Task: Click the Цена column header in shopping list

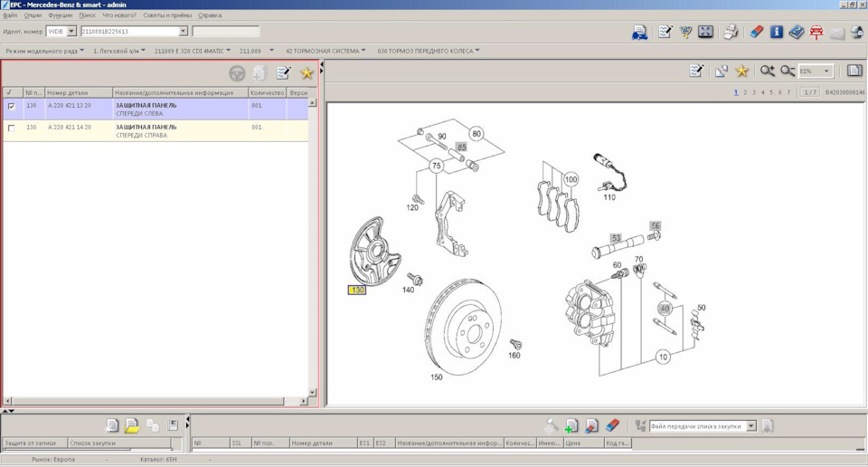Action: (x=583, y=443)
